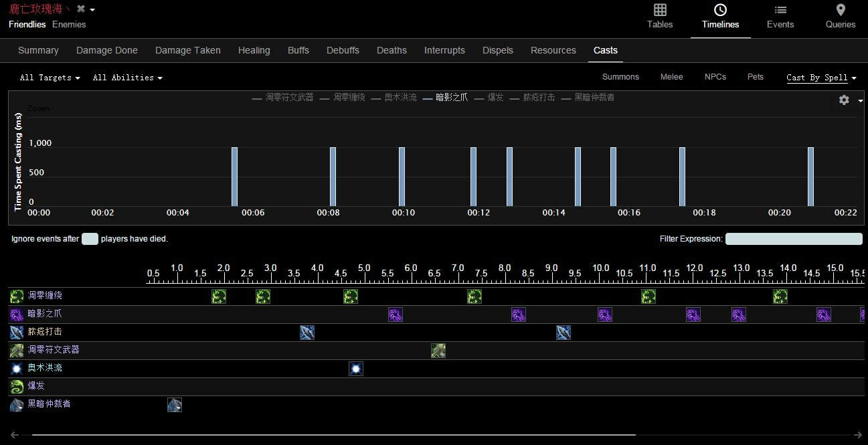Screen dimensions: 868x445
Task: Click the 奥术洪流 cast marker on the timeline
Action: point(356,368)
